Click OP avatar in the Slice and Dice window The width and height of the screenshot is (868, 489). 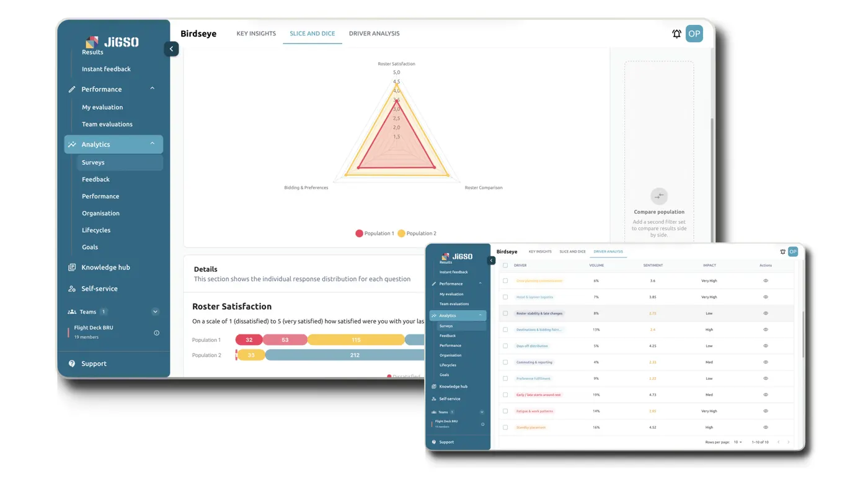(x=694, y=34)
